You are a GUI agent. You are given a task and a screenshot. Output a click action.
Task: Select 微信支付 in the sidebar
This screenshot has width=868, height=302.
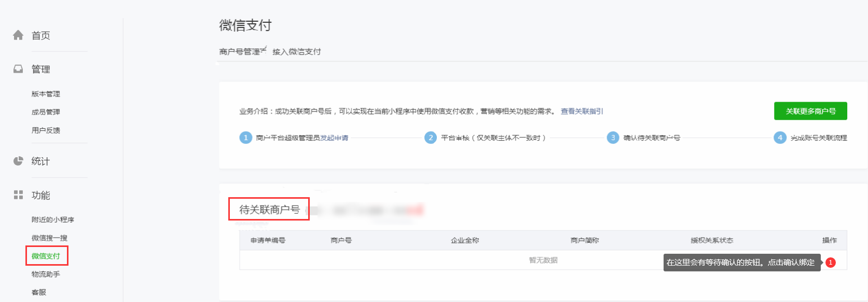click(46, 256)
